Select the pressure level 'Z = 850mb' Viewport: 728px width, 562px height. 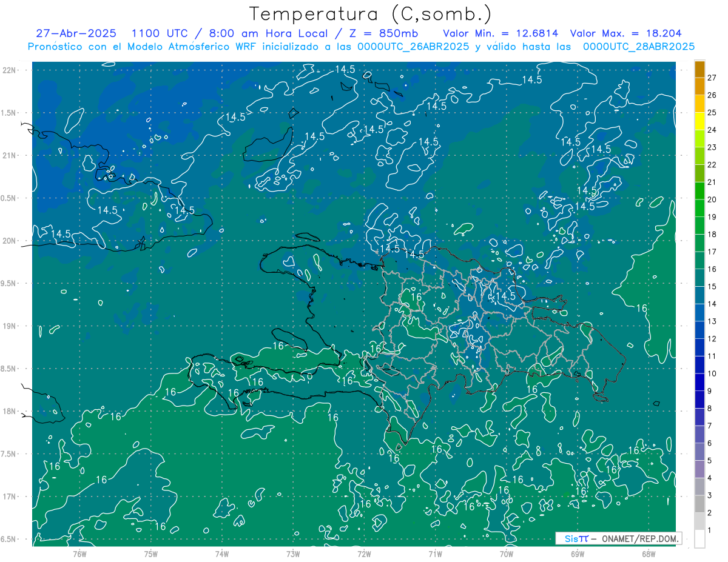click(383, 33)
